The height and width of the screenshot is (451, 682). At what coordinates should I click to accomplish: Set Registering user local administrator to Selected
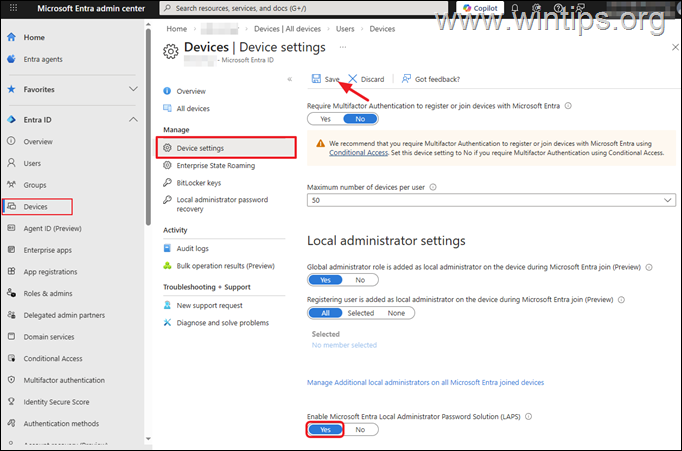[361, 313]
